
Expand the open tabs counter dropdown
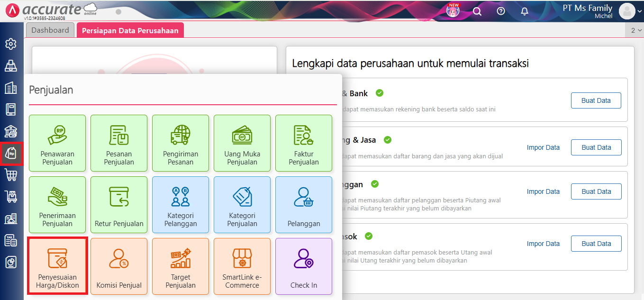coord(635,30)
